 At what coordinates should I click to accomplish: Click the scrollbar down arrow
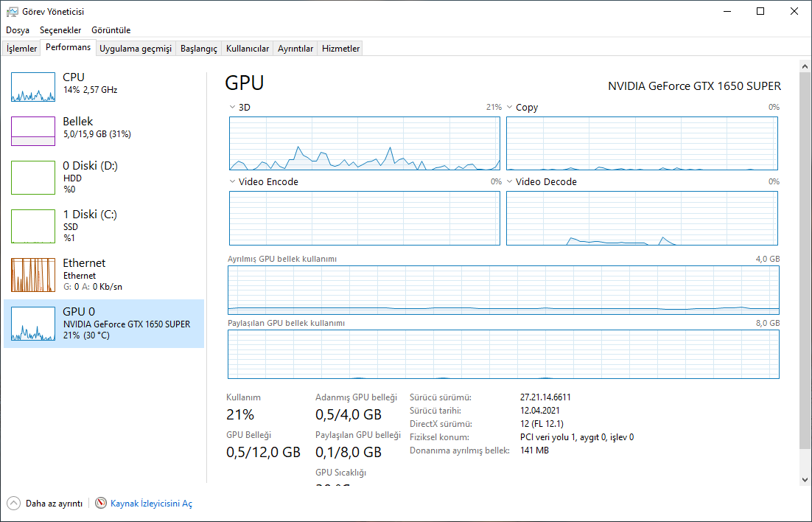coord(804,479)
